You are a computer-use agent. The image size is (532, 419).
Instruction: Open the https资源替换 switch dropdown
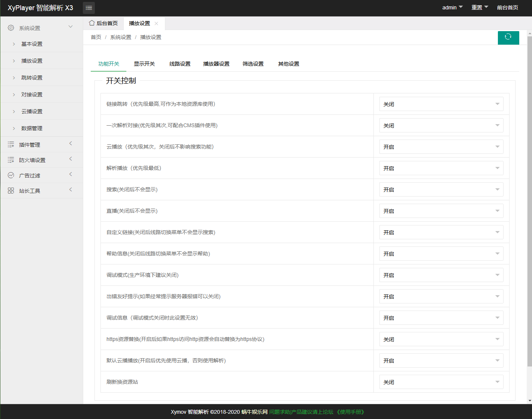pos(441,339)
